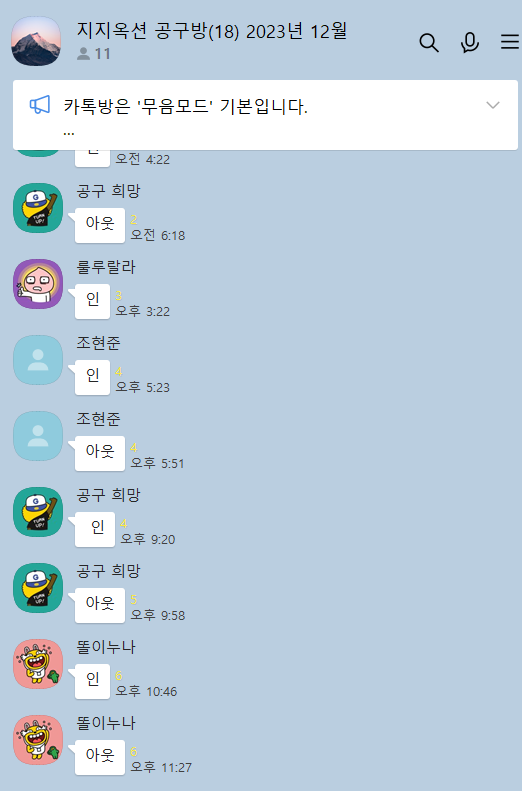522x791 pixels.
Task: Click the voice room microphone icon
Action: (470, 43)
